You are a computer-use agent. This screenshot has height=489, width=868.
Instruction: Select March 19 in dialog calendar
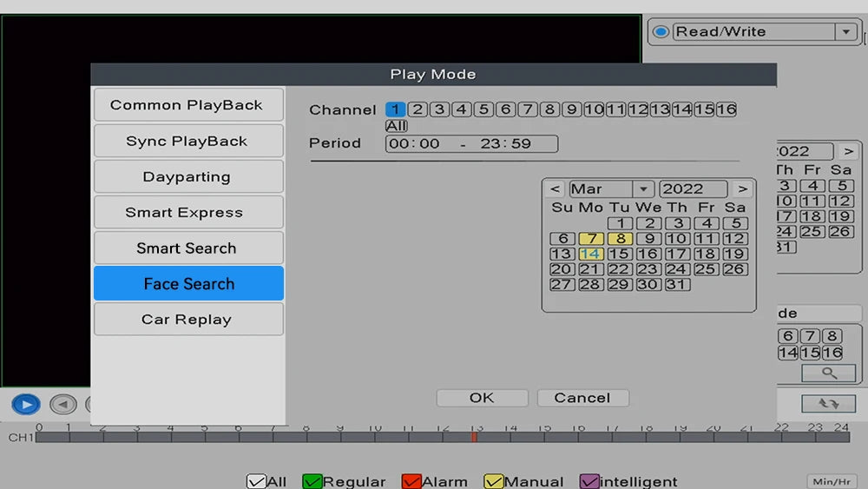[x=735, y=254]
